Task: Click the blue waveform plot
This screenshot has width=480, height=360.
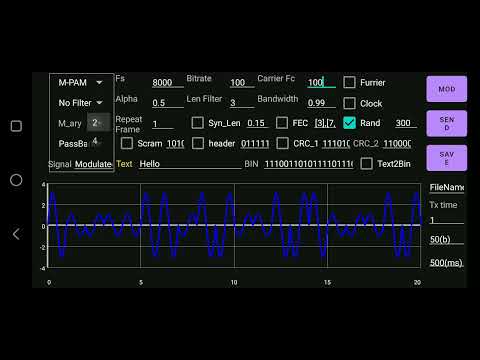Action: coord(234,226)
